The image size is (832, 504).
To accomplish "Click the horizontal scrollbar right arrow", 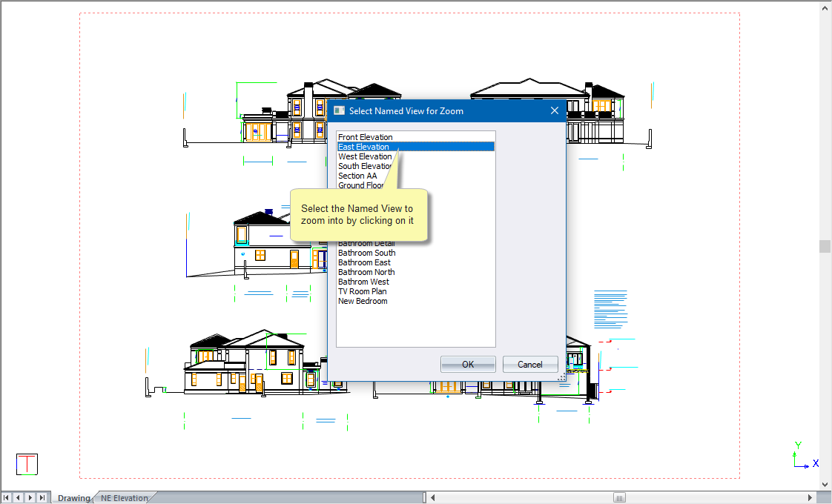I will 810,497.
